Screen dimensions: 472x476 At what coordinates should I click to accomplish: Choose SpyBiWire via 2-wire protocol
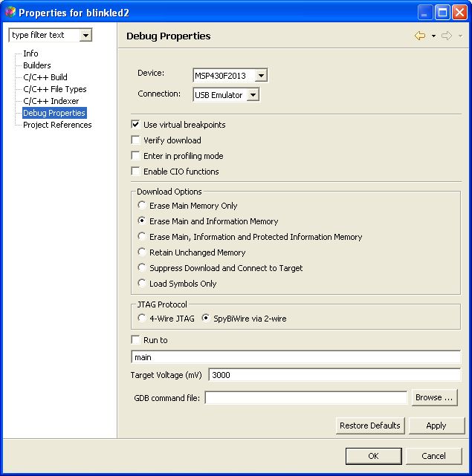pyautogui.click(x=206, y=318)
